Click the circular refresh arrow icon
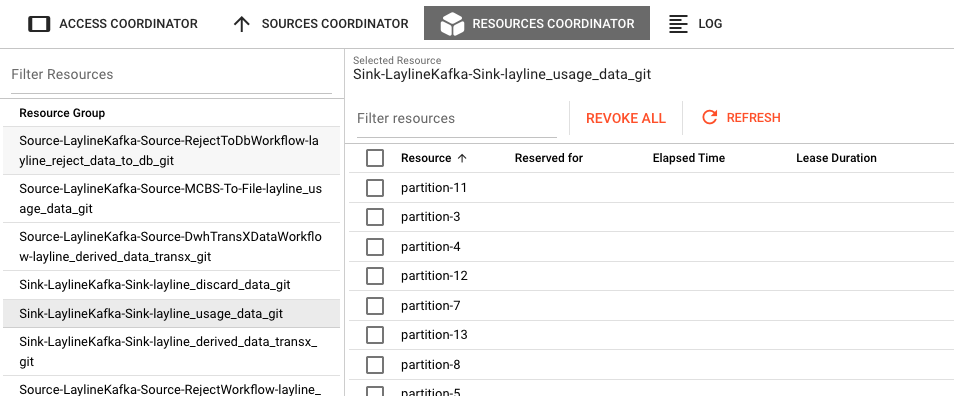Image resolution: width=954 pixels, height=396 pixels. tap(709, 117)
